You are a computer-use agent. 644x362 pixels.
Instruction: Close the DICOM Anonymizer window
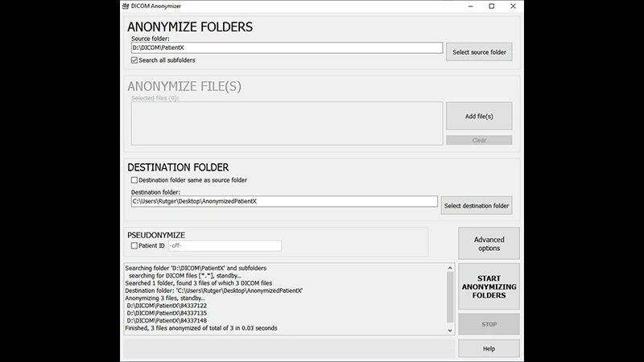point(514,6)
